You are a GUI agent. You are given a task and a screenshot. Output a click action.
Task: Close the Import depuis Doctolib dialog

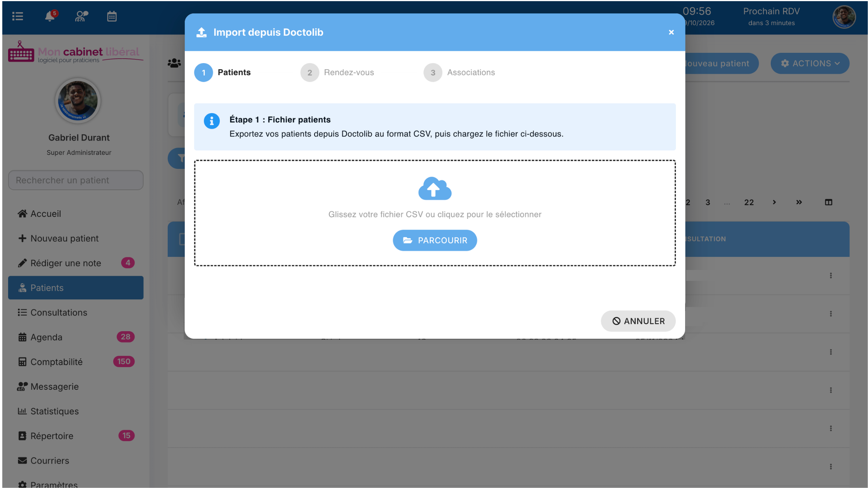pos(671,32)
